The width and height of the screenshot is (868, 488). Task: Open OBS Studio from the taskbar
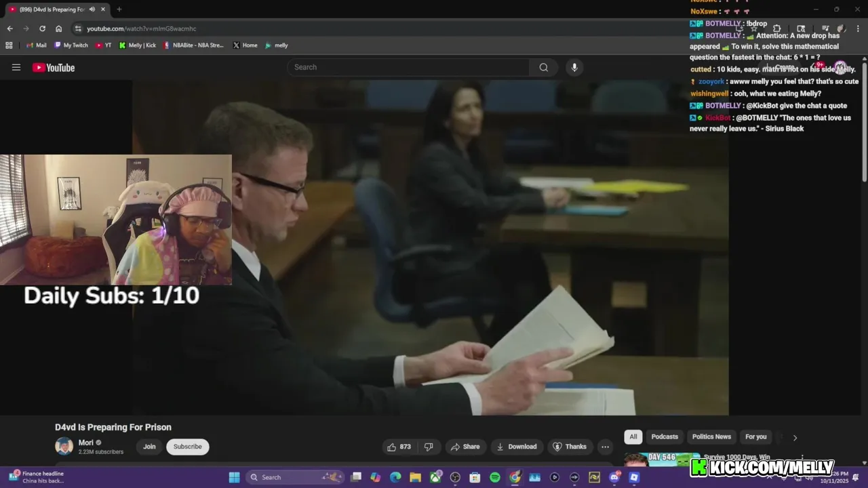click(x=455, y=477)
